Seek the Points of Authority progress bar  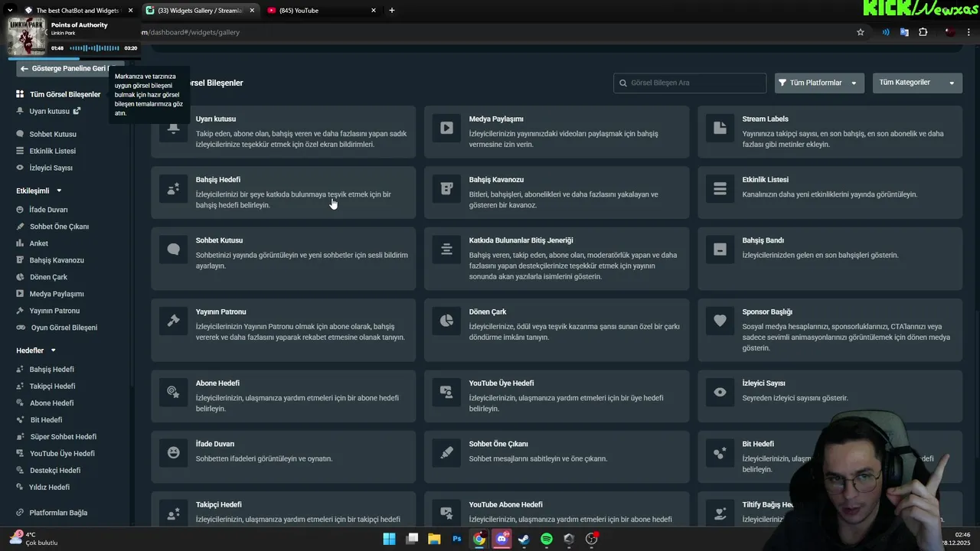coord(73,58)
